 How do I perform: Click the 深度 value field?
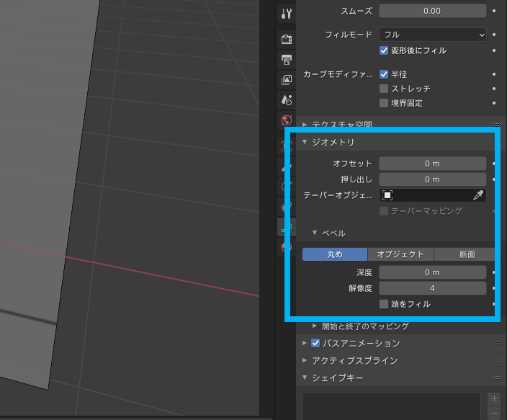coord(433,272)
